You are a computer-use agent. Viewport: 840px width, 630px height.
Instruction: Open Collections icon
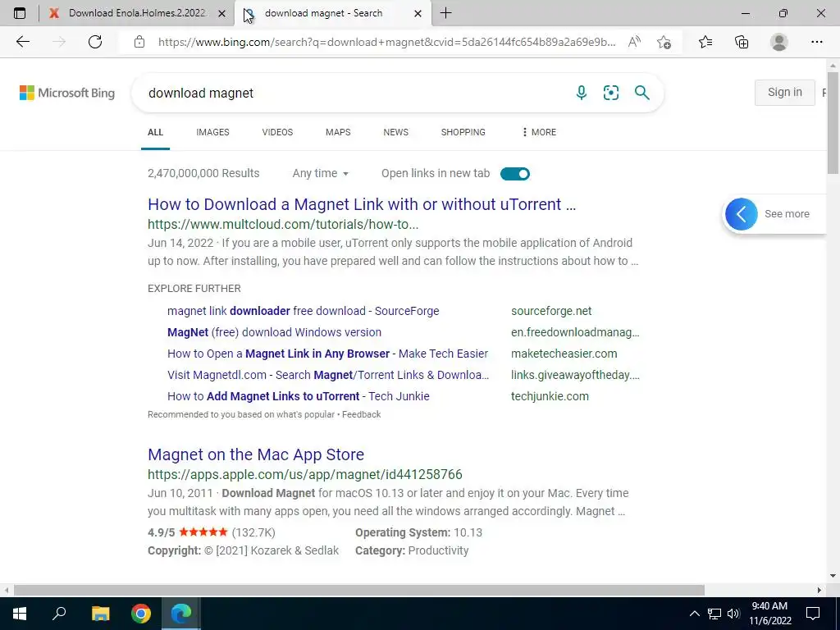coord(742,42)
